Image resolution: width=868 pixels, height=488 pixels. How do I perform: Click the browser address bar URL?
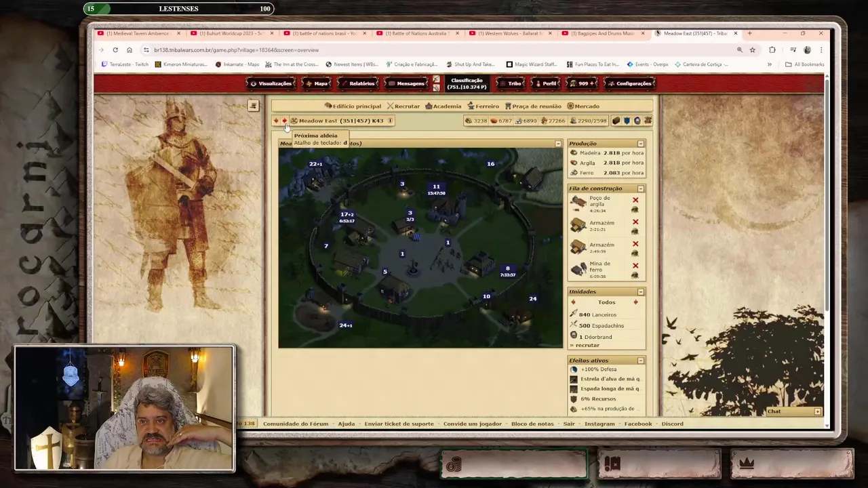click(x=236, y=49)
